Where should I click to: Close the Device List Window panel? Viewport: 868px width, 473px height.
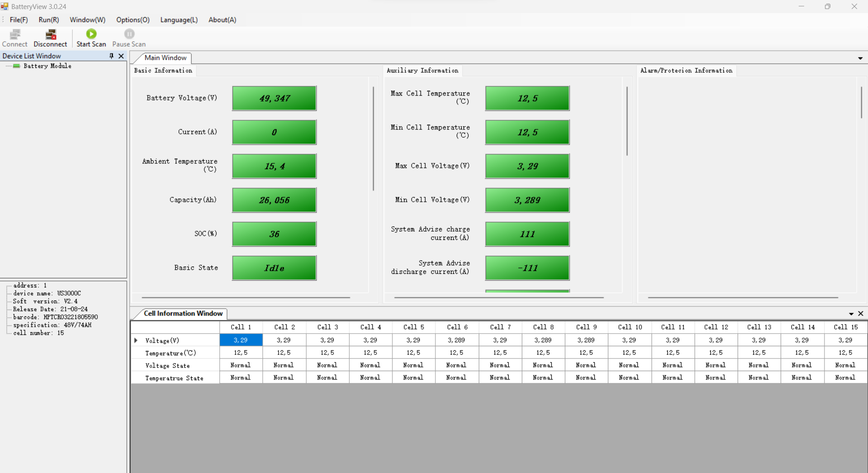coord(121,56)
